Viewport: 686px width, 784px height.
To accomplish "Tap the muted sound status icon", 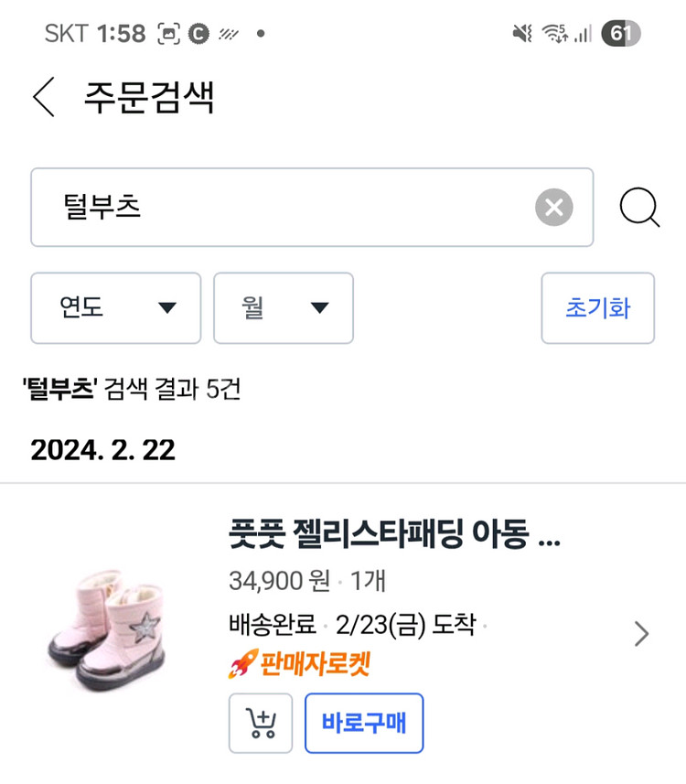I will tap(521, 35).
